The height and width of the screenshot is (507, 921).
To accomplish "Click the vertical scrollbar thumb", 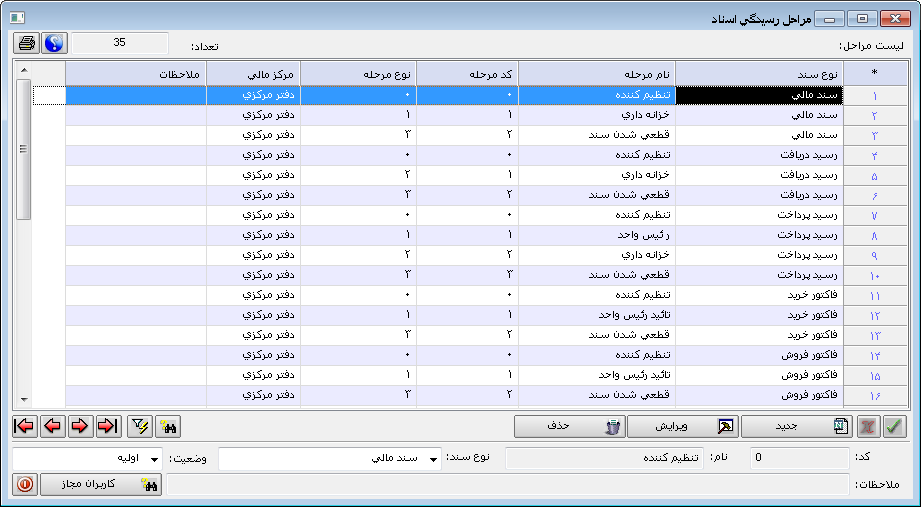I will tap(23, 150).
